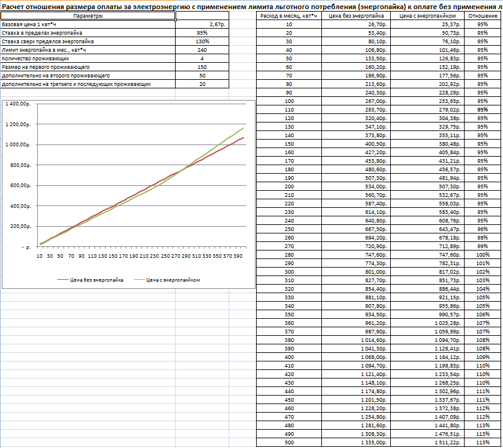Select the "Отношение" column header
503x448 pixels.
(483, 16)
